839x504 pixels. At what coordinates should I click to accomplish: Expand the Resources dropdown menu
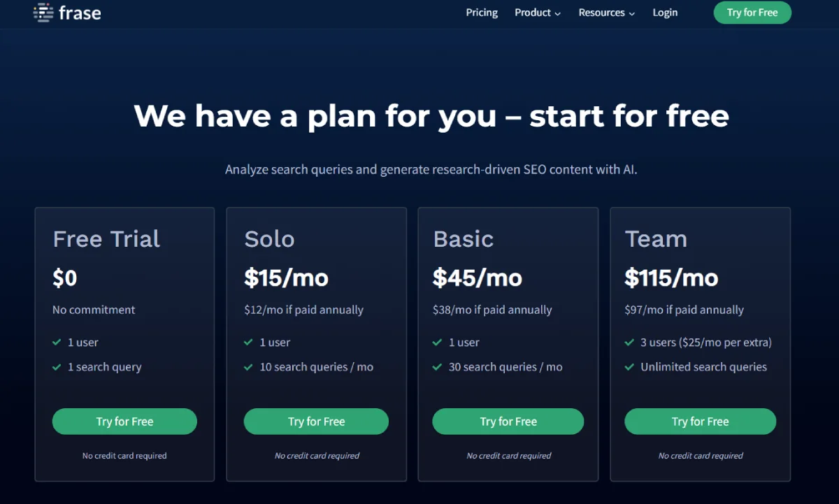(606, 13)
